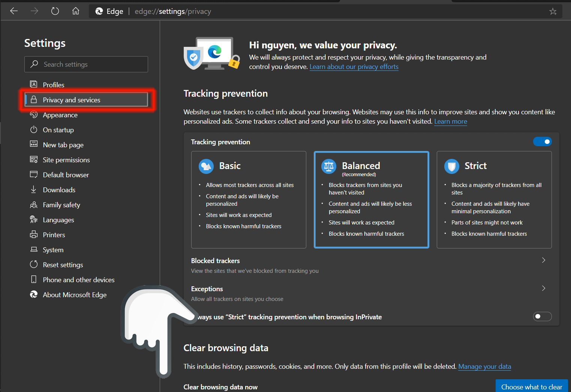Click the System laptop icon

[x=34, y=250]
